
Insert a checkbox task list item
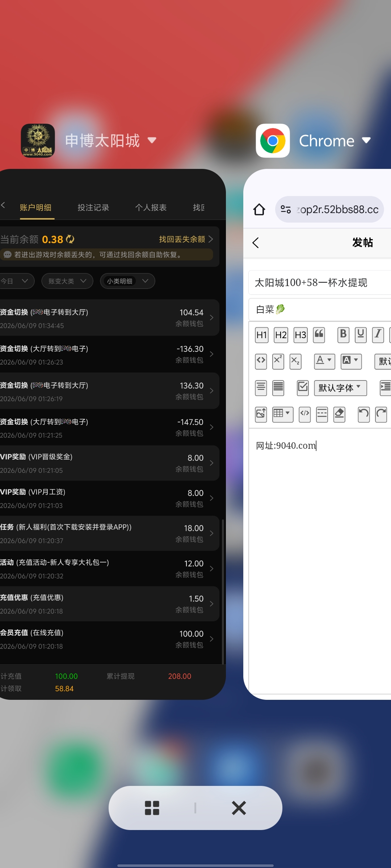pos(303,388)
